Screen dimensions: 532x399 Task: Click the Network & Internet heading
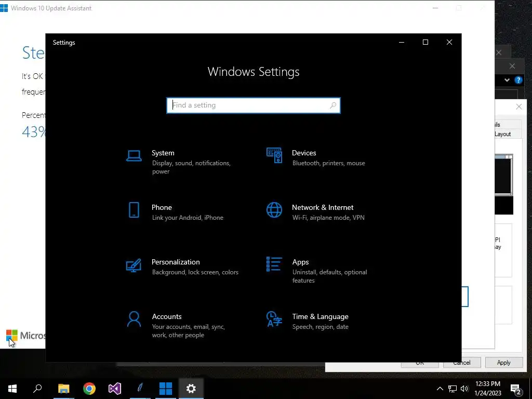(323, 207)
